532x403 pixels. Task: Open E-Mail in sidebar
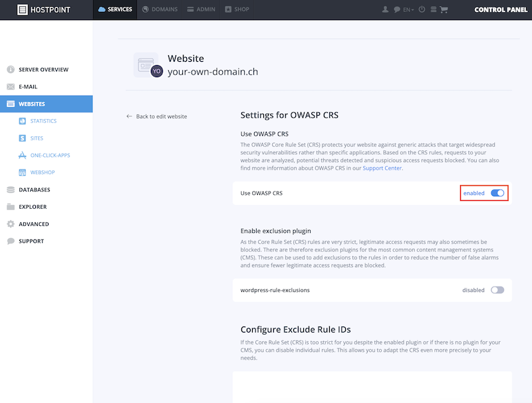(x=46, y=86)
